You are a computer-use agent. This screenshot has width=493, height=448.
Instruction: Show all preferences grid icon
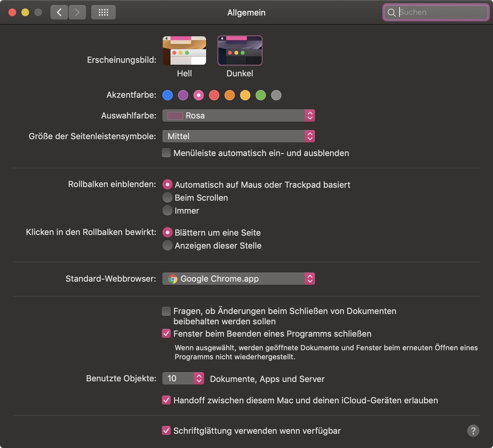pos(103,13)
